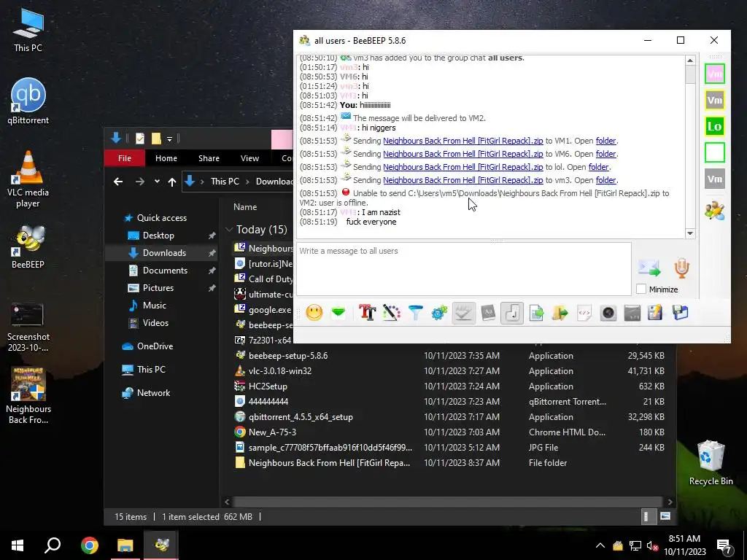Click the Properties icon in Explorer title bar
The image size is (747, 560).
pos(139,139)
